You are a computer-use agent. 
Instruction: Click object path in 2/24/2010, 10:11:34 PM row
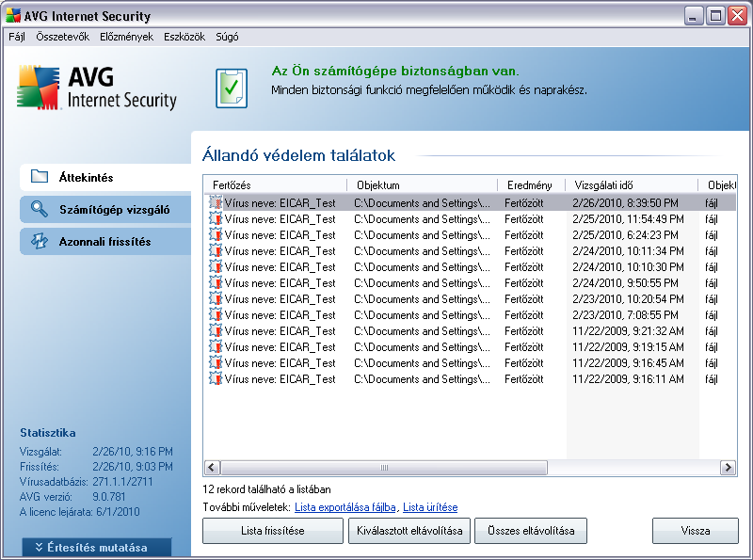click(x=422, y=250)
